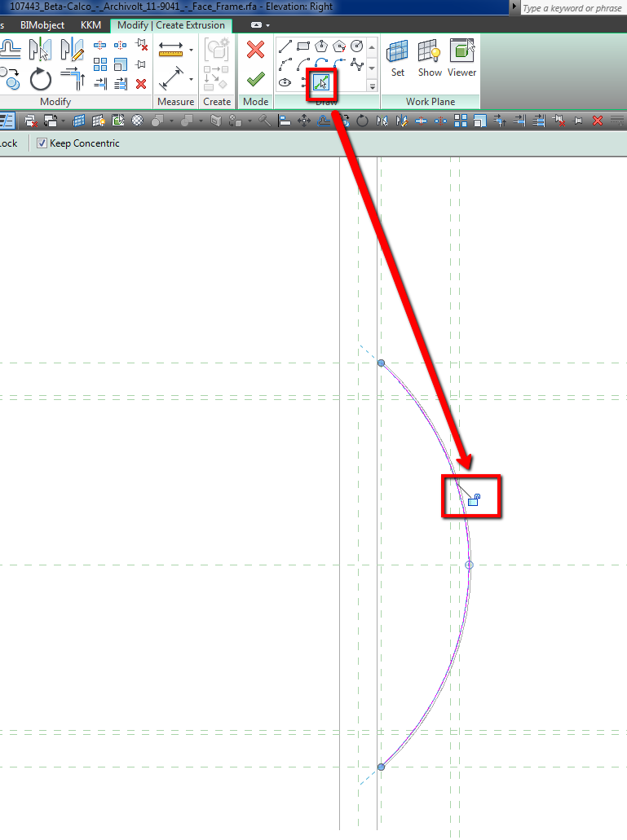
Task: Click Finish Edit Mode green checkmark
Action: pos(256,80)
